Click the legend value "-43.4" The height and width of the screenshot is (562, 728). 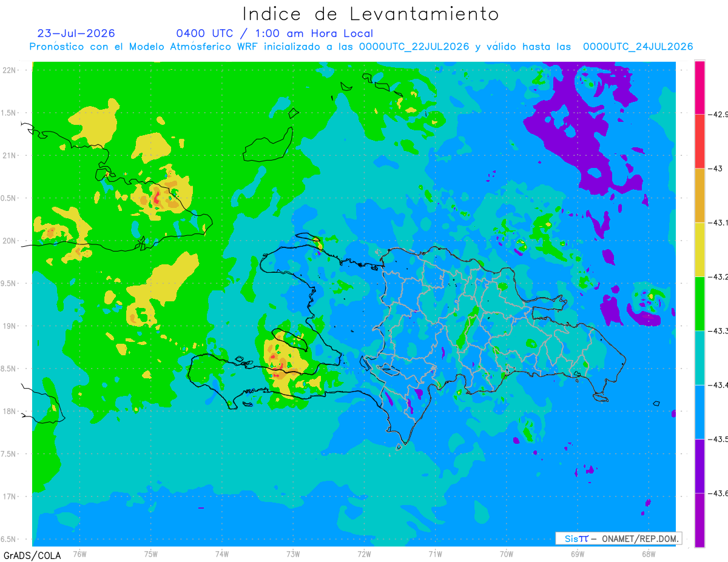(718, 385)
